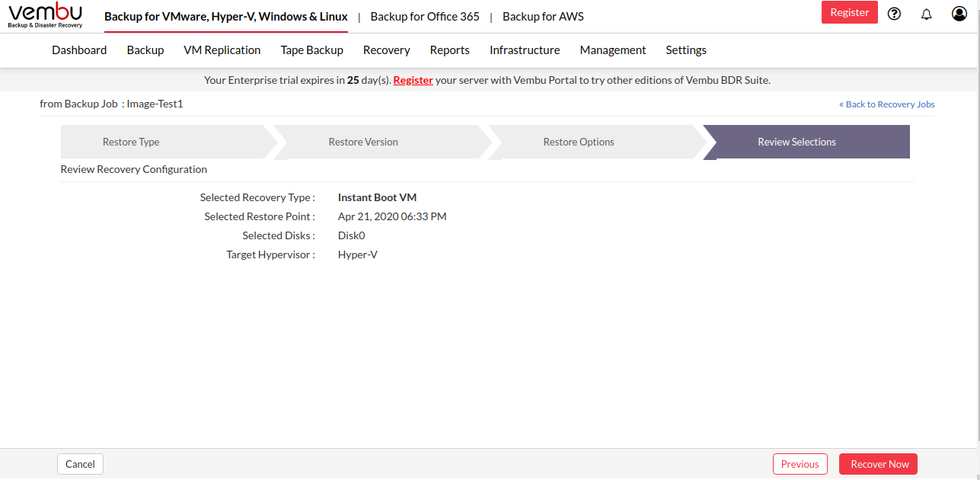The height and width of the screenshot is (480, 980).
Task: Open the VM Replication menu
Action: (x=222, y=50)
